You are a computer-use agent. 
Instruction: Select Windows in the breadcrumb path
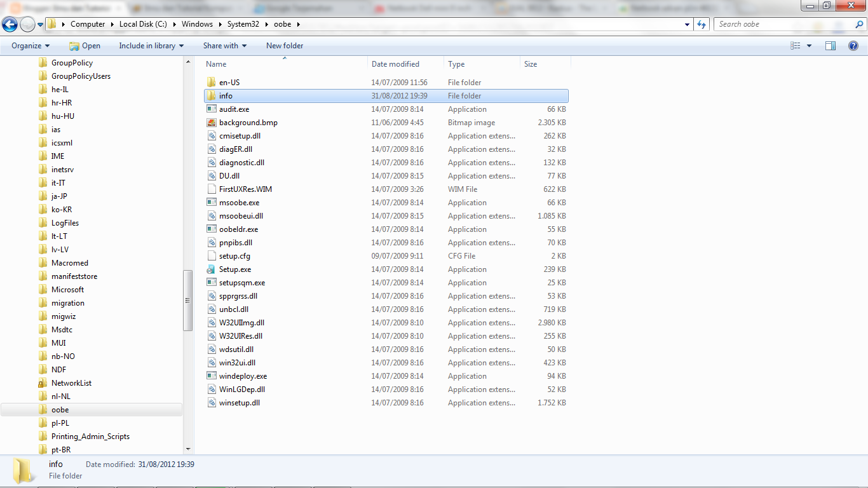(x=198, y=24)
